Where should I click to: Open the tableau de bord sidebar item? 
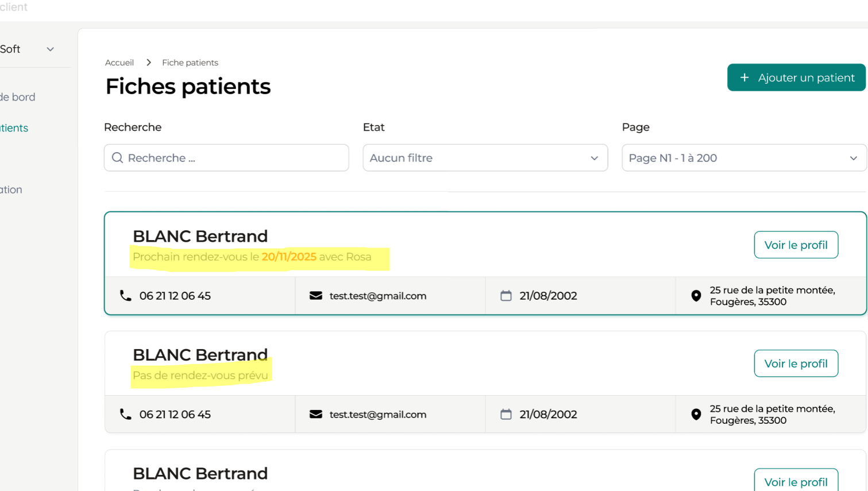pyautogui.click(x=18, y=97)
